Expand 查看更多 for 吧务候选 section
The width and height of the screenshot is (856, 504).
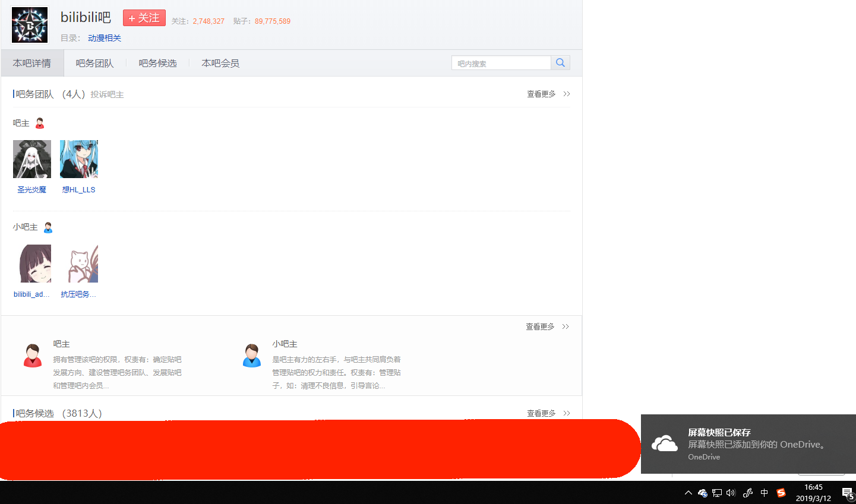[548, 413]
